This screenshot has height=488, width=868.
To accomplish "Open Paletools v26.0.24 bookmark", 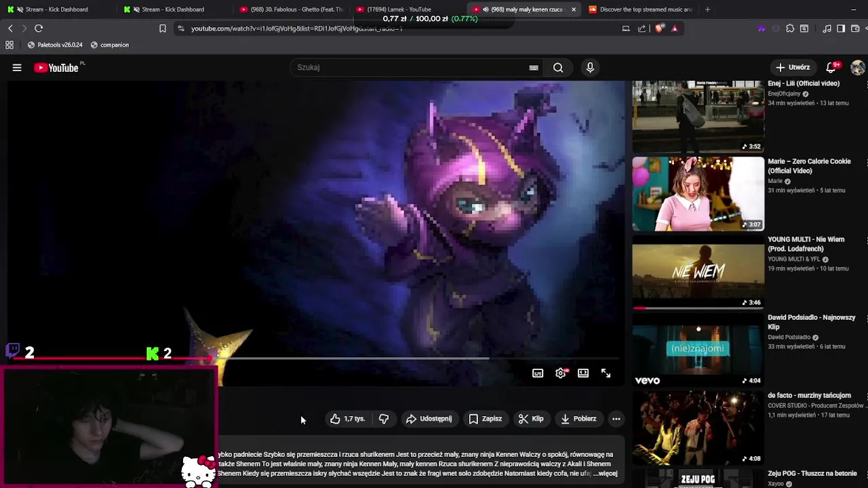I will 55,45.
